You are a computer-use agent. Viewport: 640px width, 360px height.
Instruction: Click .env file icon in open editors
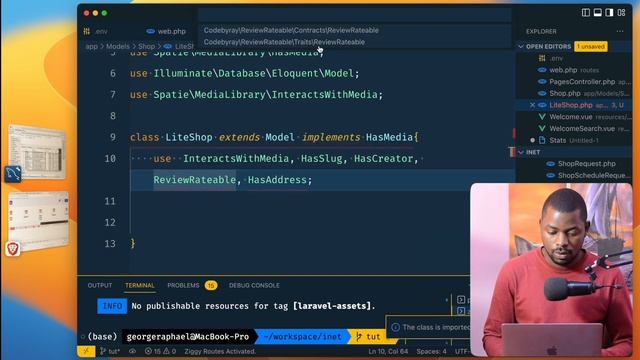point(542,58)
